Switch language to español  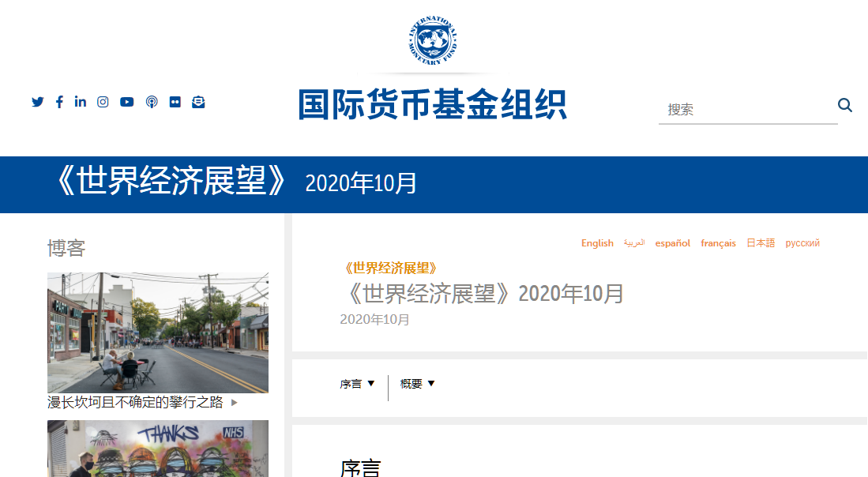tap(673, 243)
